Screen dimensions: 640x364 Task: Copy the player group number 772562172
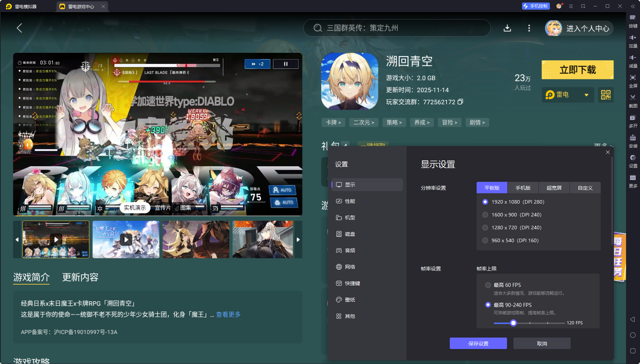461,102
